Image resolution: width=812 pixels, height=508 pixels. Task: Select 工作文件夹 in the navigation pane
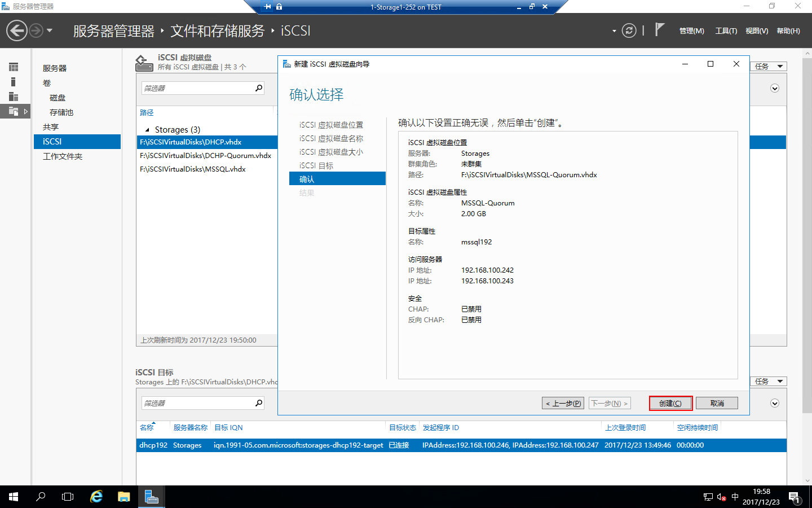click(63, 156)
